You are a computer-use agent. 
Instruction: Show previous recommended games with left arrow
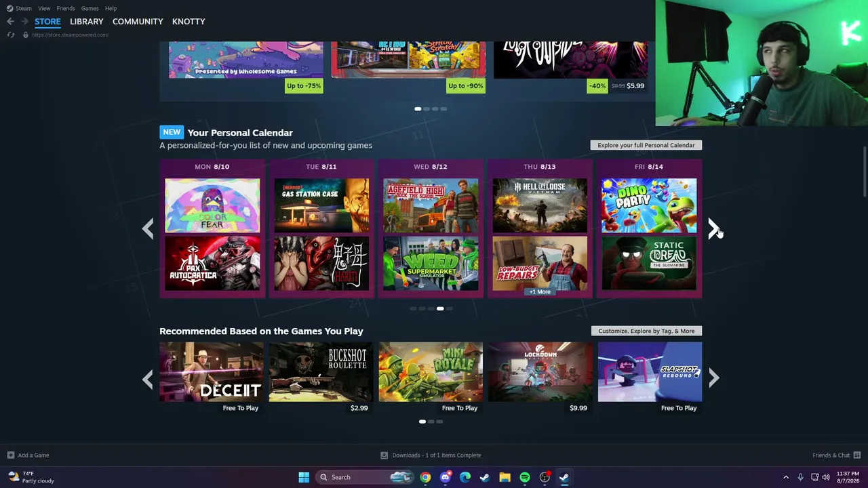tap(147, 378)
